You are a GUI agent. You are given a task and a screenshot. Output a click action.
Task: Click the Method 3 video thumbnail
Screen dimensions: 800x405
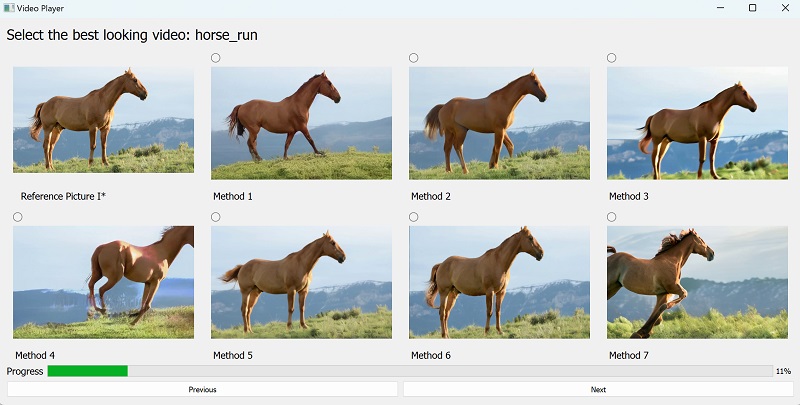(x=697, y=123)
